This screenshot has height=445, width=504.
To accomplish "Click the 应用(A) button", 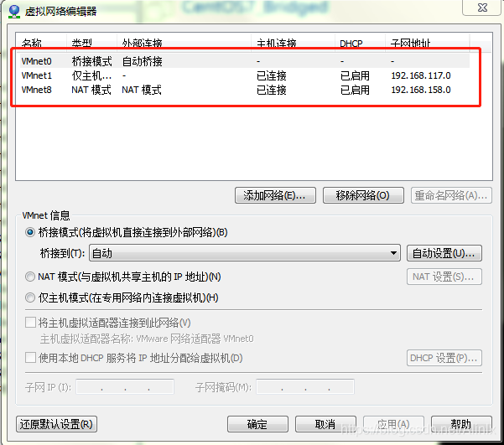I will point(393,424).
